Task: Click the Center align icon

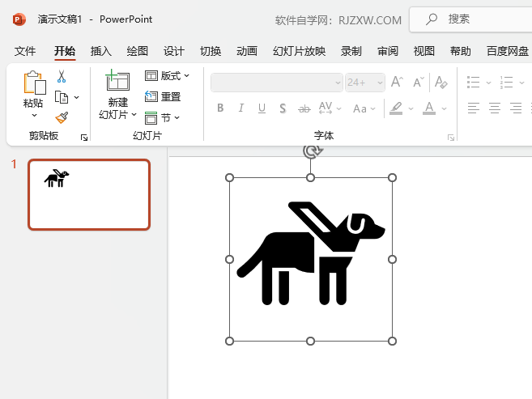Action: [495, 108]
